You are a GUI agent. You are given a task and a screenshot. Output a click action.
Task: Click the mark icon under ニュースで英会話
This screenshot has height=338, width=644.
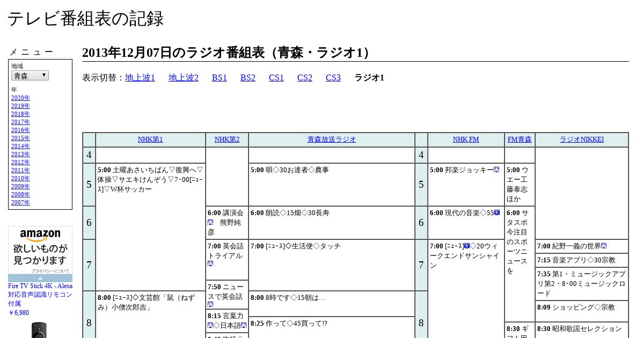coord(210,305)
